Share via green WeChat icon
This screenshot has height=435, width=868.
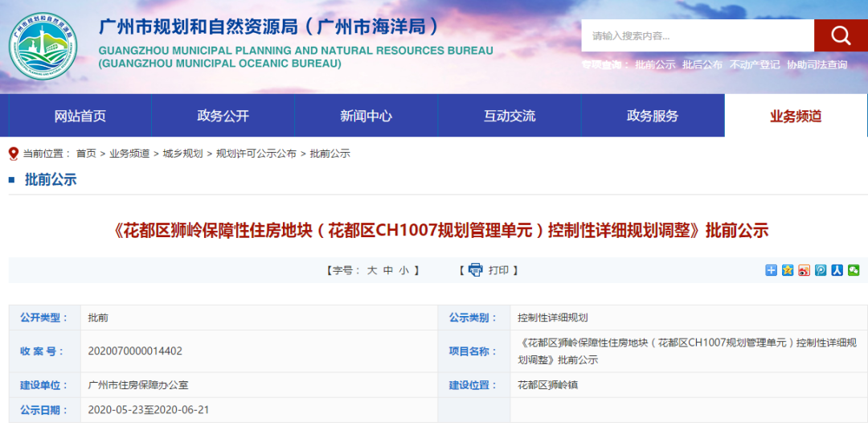854,270
